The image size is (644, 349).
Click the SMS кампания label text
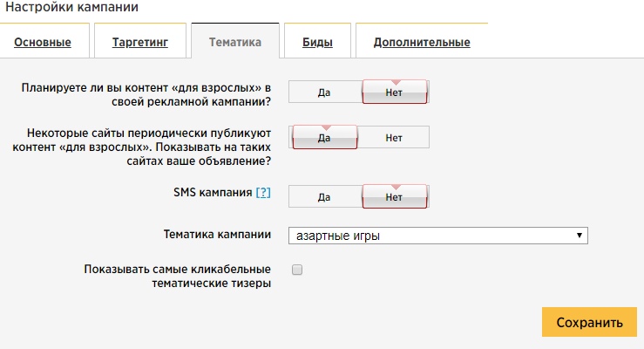(213, 192)
